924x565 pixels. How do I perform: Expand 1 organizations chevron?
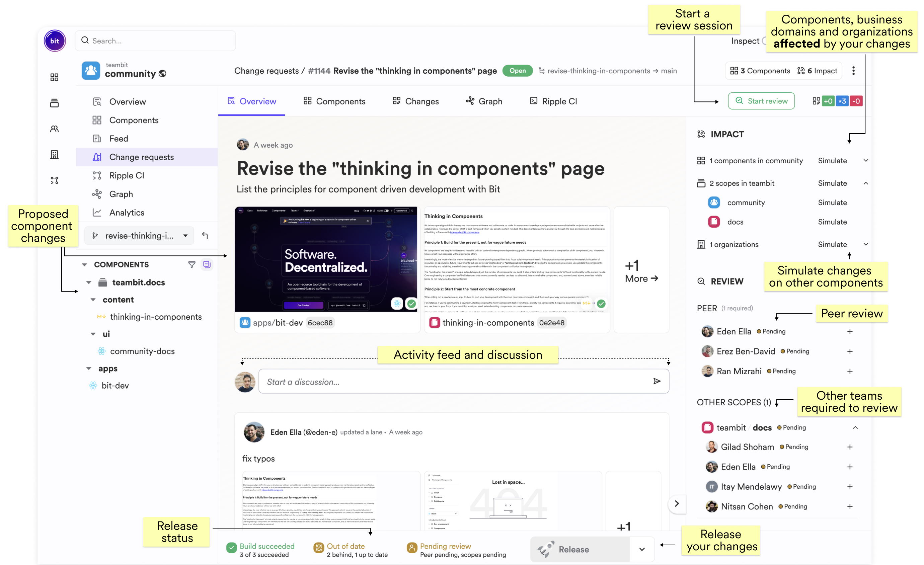click(866, 244)
